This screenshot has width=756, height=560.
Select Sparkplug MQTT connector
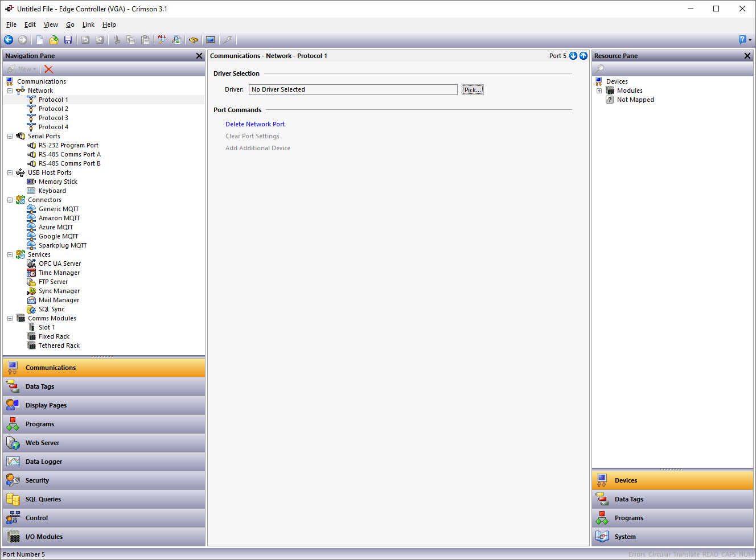coord(63,245)
